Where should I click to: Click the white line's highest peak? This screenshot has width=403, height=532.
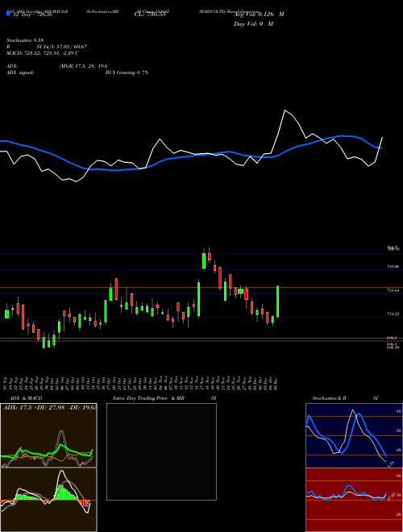tap(285, 110)
